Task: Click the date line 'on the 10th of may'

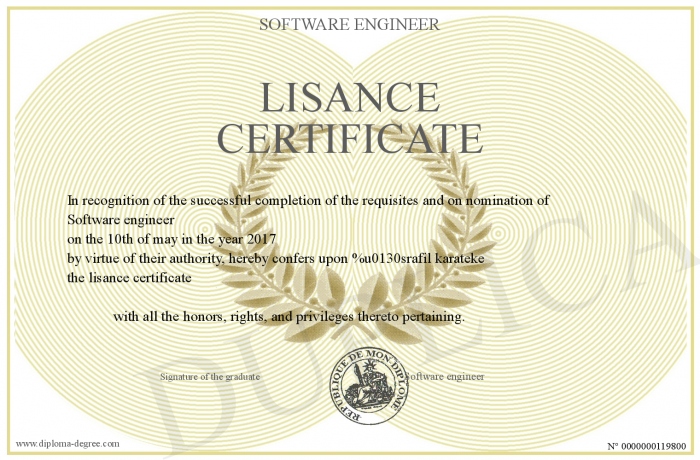Action: [130, 239]
